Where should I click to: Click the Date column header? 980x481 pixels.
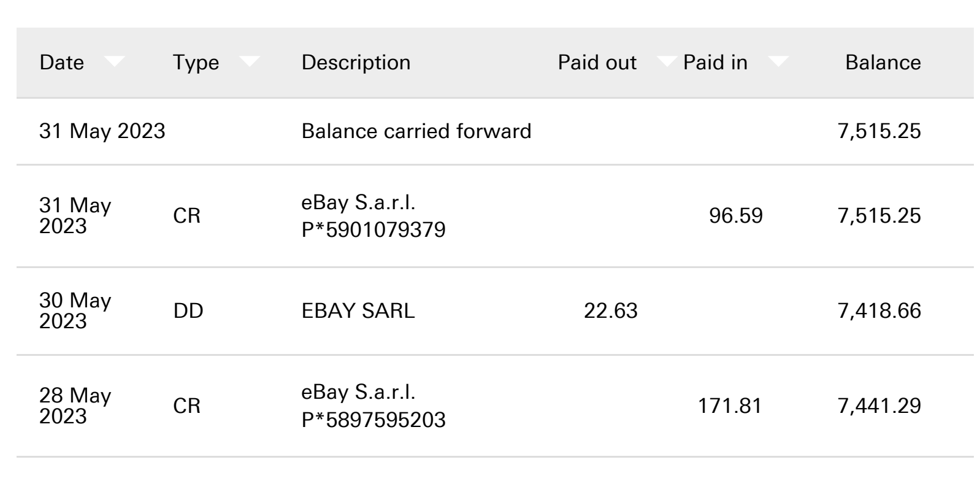(61, 63)
